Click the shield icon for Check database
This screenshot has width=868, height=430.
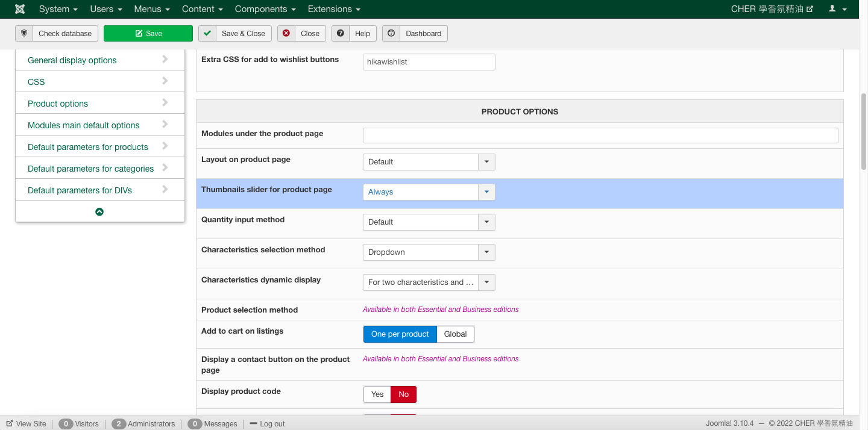pos(24,33)
